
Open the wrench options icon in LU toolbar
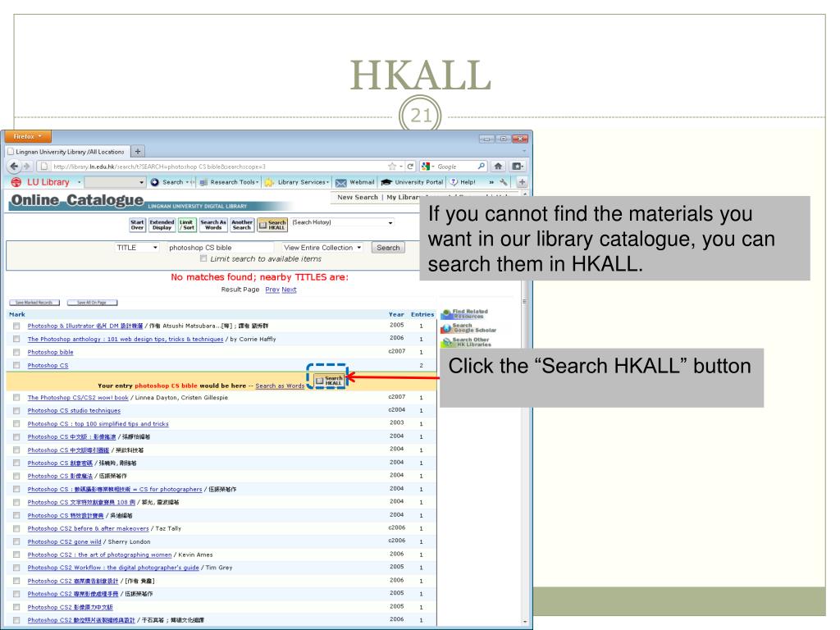pos(503,182)
